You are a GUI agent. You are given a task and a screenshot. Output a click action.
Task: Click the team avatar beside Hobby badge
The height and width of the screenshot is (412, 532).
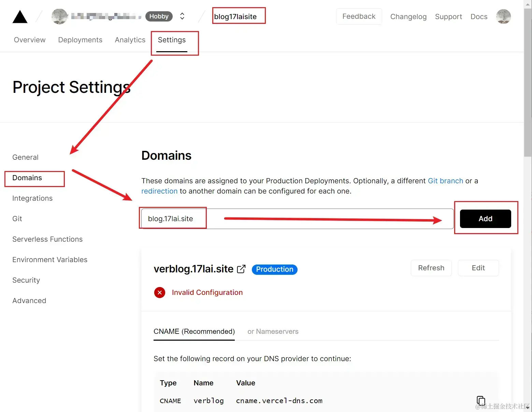pos(59,16)
